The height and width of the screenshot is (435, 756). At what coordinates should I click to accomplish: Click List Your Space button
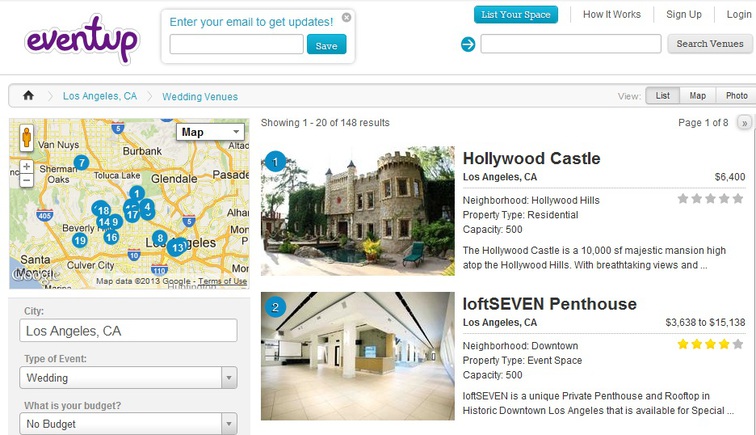[x=515, y=14]
